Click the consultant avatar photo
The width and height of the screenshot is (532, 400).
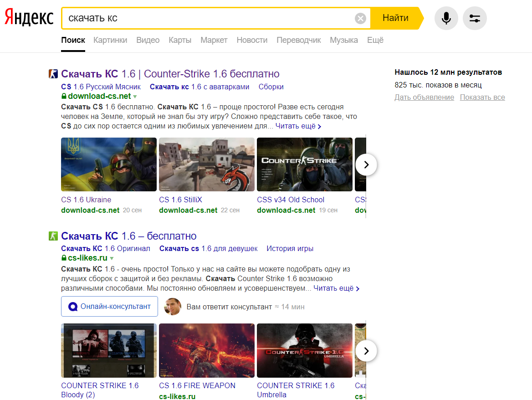[x=173, y=306]
